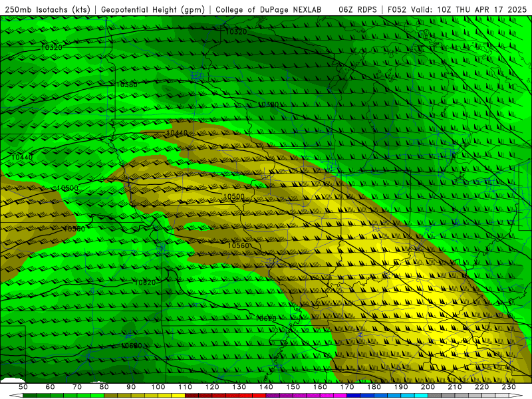The height and width of the screenshot is (399, 532).
Task: Click the 'Valid: 10Z THU APR 17 2025' text
Action: coord(469,10)
